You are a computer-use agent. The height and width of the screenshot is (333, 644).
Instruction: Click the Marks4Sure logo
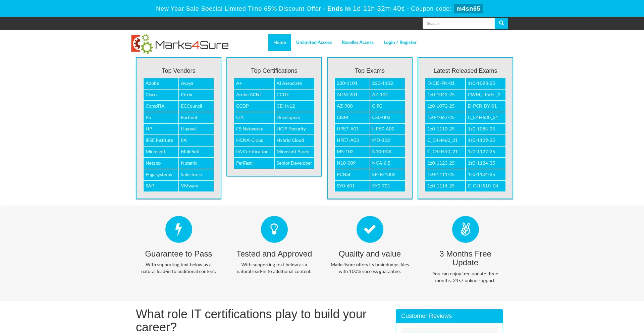coord(180,44)
